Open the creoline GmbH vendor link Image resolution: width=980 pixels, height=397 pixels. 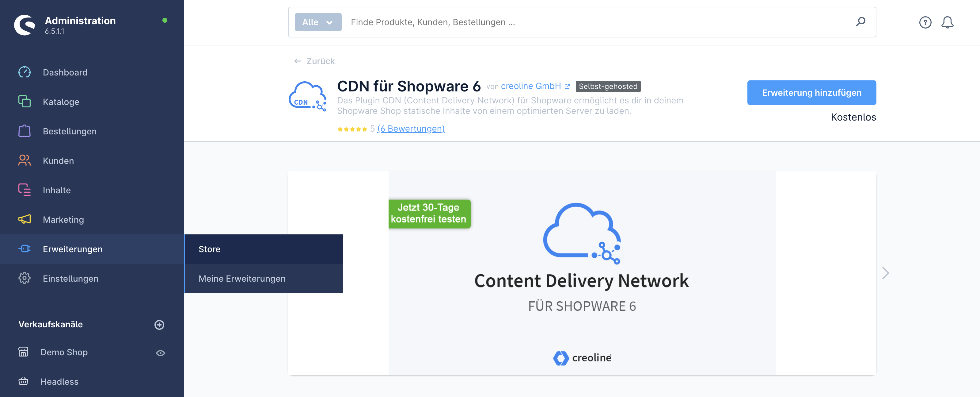point(531,86)
